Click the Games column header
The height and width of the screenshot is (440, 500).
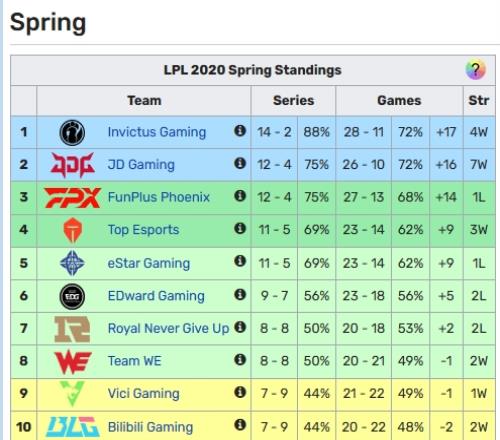[399, 100]
